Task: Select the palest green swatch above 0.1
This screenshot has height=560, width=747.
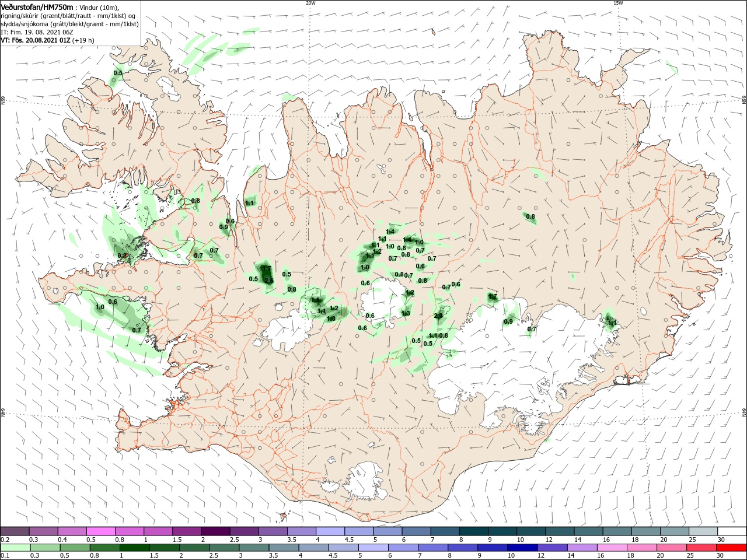Action: (15, 548)
